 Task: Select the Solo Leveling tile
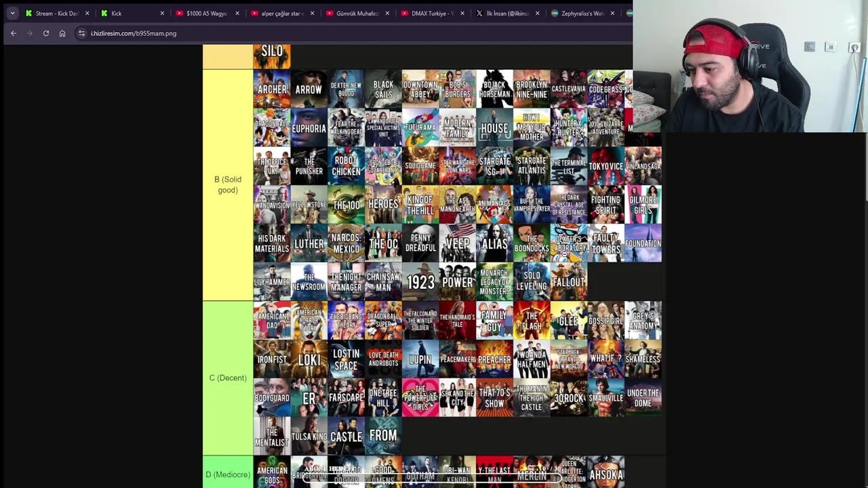[x=532, y=282]
